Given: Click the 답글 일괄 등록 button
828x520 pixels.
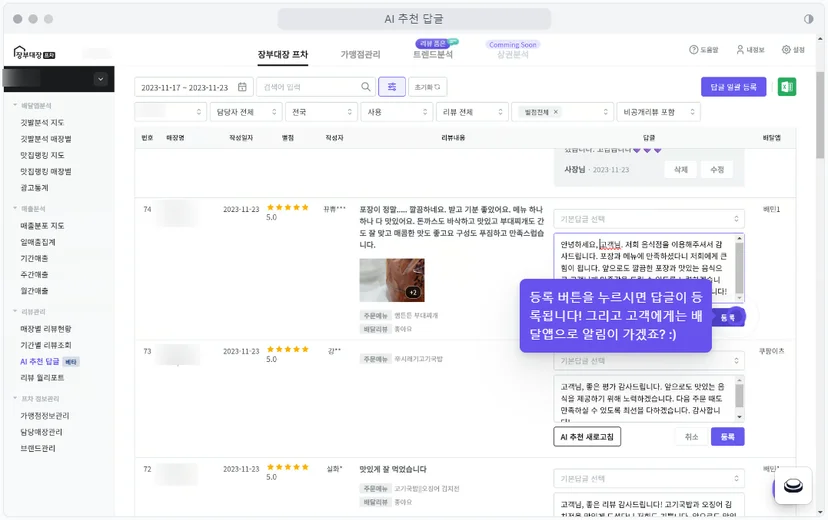Looking at the screenshot, I should click(733, 87).
